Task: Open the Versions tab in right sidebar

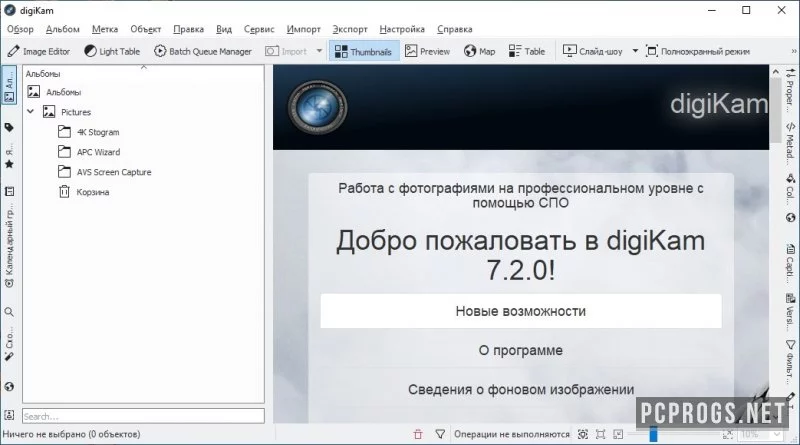Action: point(791,312)
